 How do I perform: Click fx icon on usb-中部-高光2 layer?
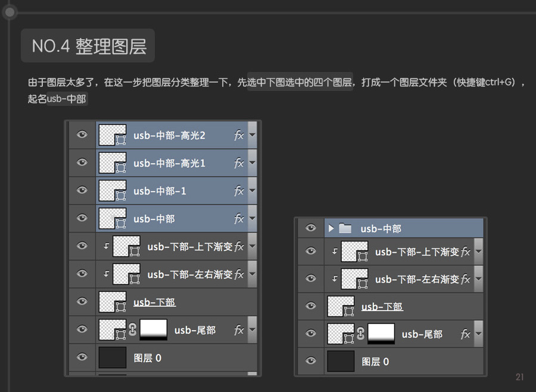click(x=239, y=135)
